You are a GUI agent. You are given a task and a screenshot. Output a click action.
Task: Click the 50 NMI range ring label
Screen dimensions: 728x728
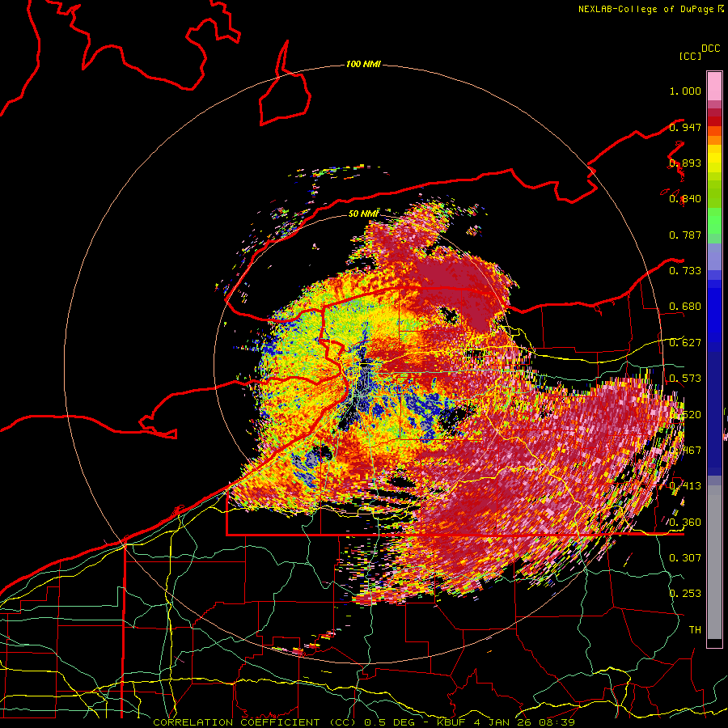click(363, 214)
